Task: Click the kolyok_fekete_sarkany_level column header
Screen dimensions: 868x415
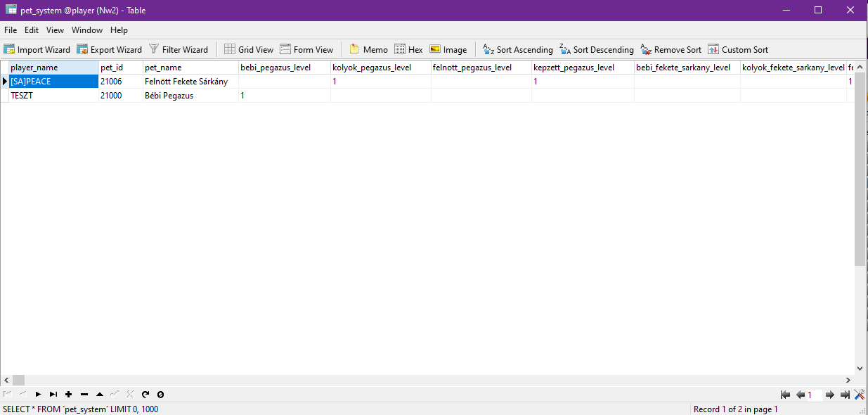Action: [x=793, y=68]
